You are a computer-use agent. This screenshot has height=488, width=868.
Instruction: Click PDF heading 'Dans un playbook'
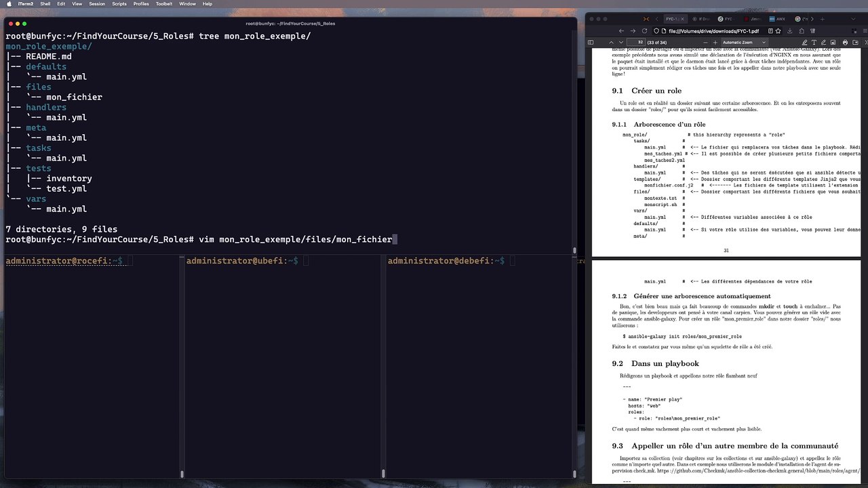click(x=665, y=364)
